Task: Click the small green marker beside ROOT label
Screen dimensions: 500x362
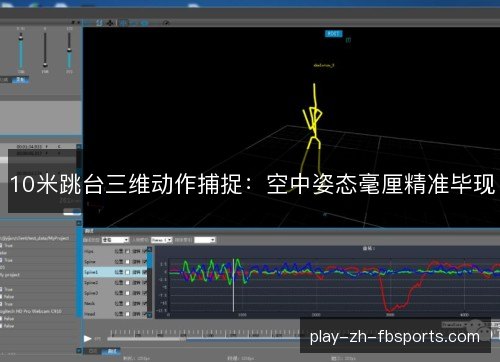Action: (x=348, y=39)
